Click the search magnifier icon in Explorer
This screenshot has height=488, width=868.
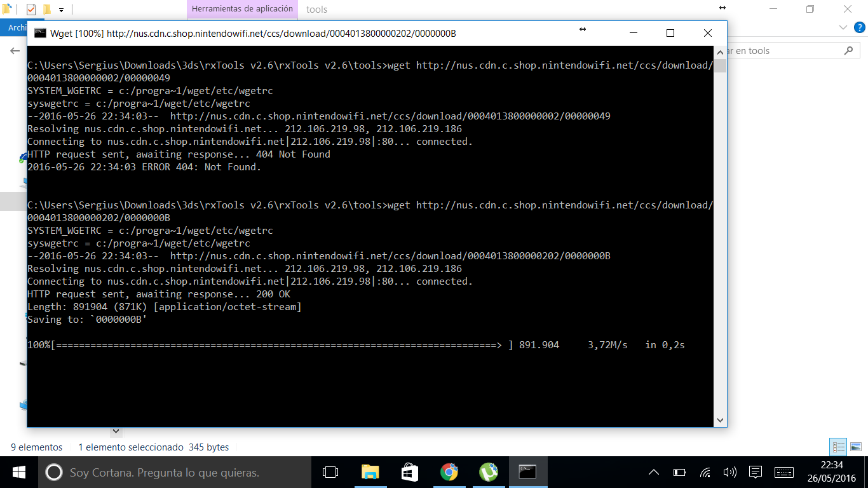pyautogui.click(x=848, y=51)
